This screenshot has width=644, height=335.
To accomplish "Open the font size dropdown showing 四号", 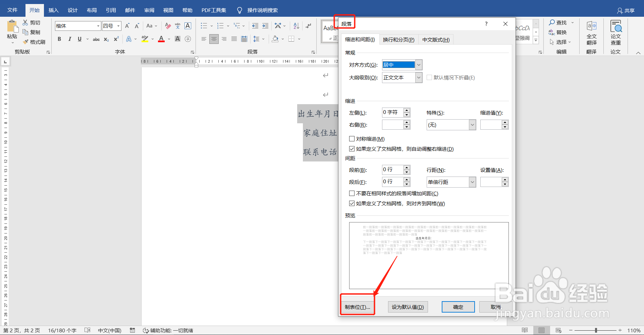I will [x=118, y=25].
